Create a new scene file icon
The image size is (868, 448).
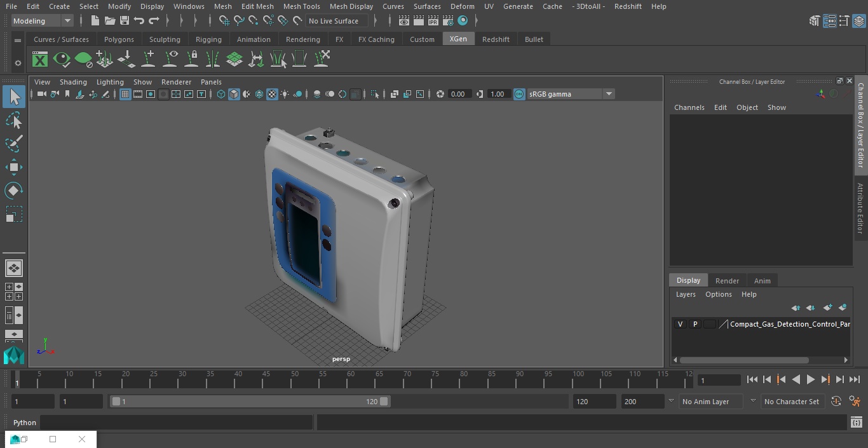[x=95, y=21]
